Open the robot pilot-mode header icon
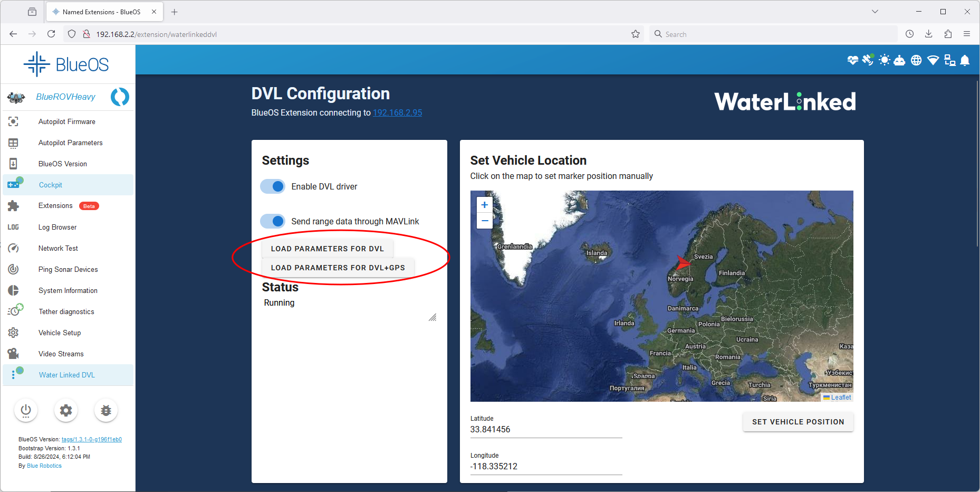The width and height of the screenshot is (980, 492). 900,60
